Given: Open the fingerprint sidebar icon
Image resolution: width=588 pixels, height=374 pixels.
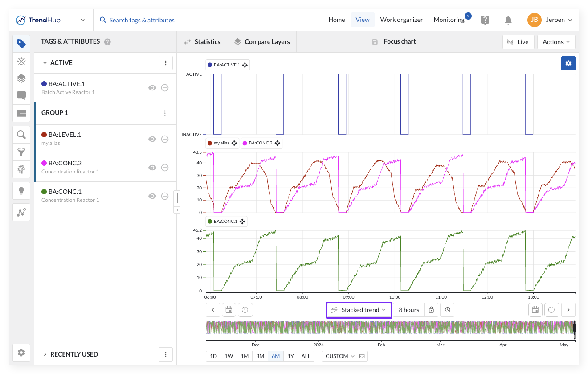Looking at the screenshot, I should coord(21,169).
